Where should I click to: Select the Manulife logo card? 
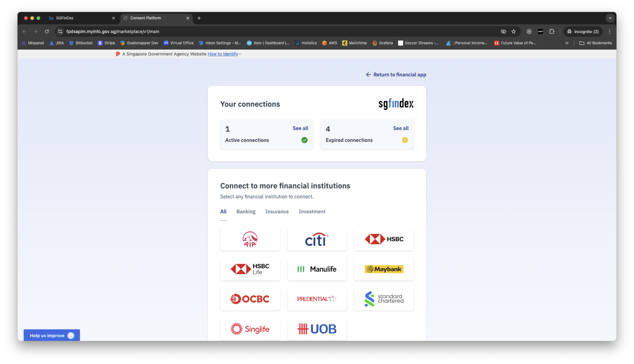pos(317,269)
